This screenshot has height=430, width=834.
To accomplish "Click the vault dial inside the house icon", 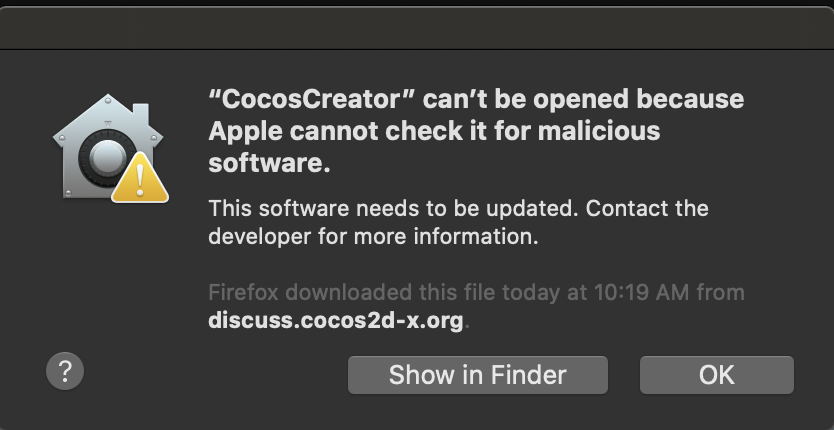I will tap(107, 158).
